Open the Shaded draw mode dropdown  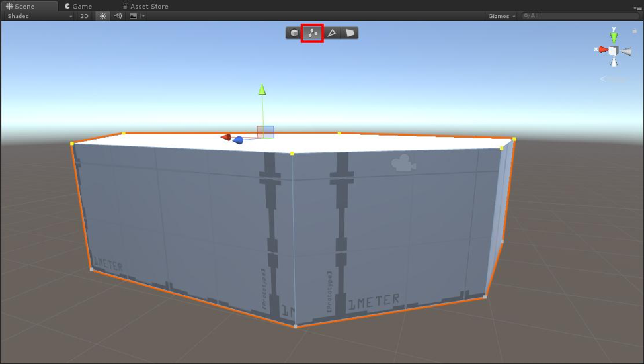[x=40, y=16]
